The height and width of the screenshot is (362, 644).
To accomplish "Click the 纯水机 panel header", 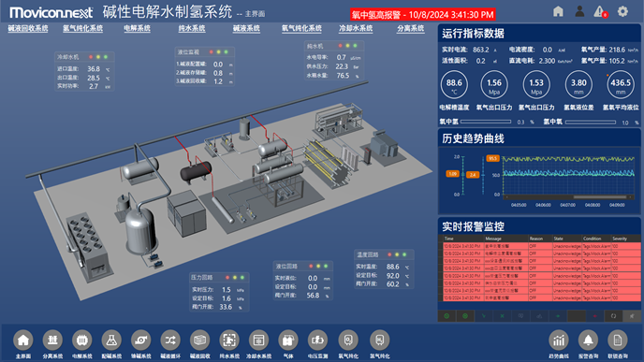I will click(334, 46).
